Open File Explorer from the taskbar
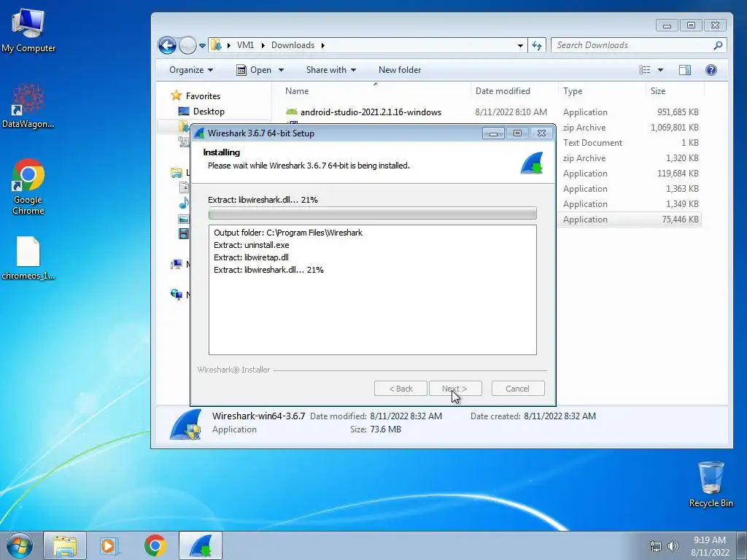 click(x=65, y=545)
